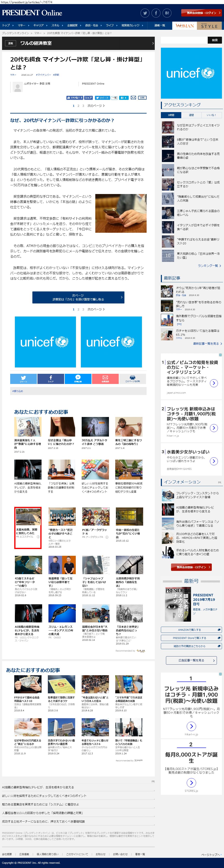
Task: Click the 検索 search button
Action: point(215,40)
